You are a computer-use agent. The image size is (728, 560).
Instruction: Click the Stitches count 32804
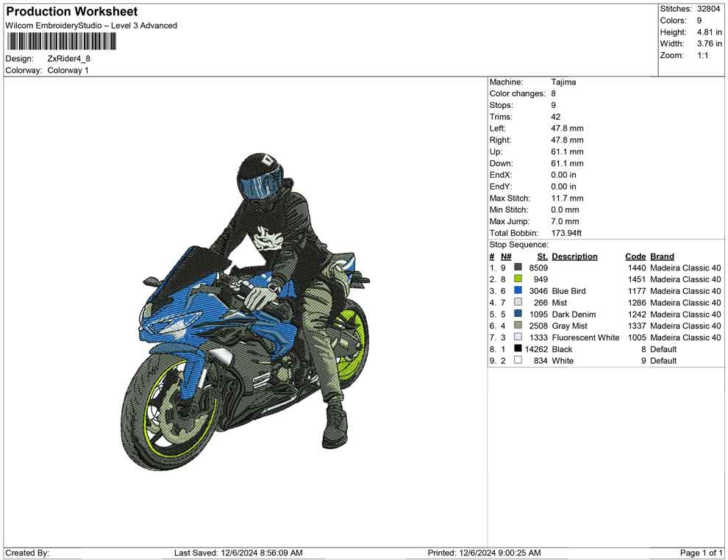709,9
